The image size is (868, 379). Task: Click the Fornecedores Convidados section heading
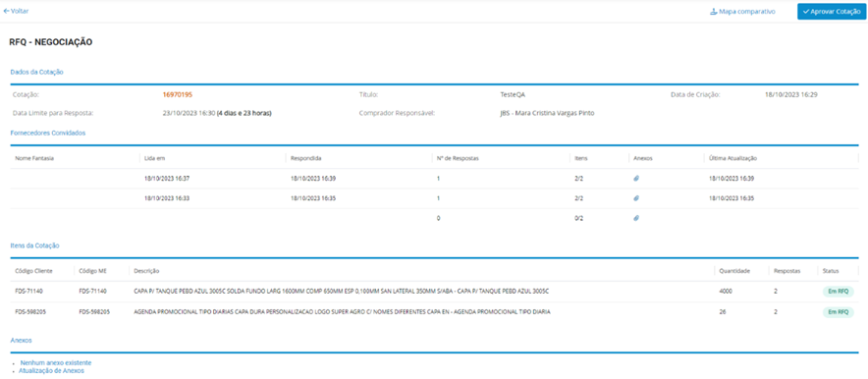tap(47, 133)
